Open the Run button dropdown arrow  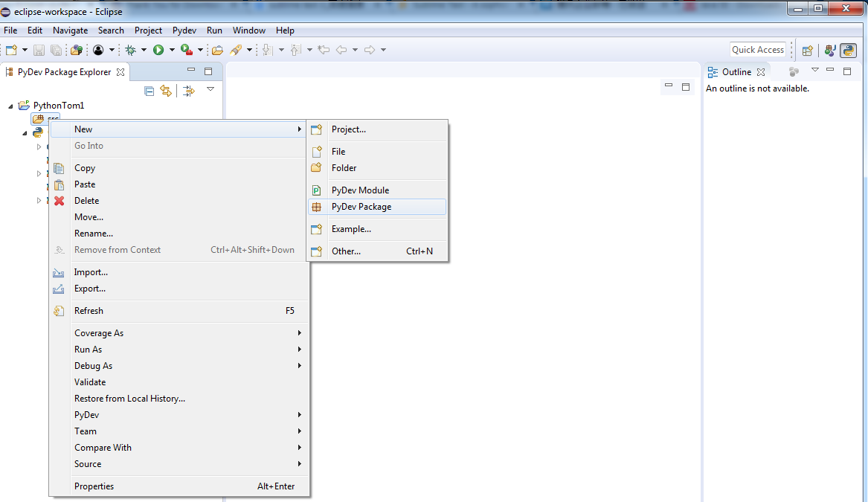171,50
